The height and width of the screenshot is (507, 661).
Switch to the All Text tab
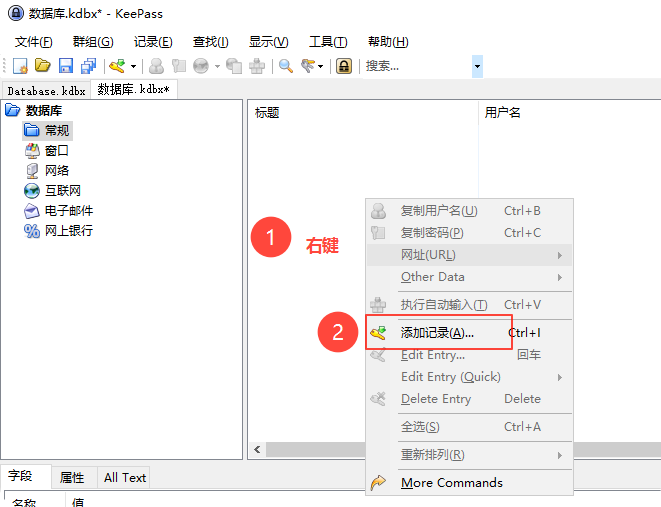[x=124, y=477]
